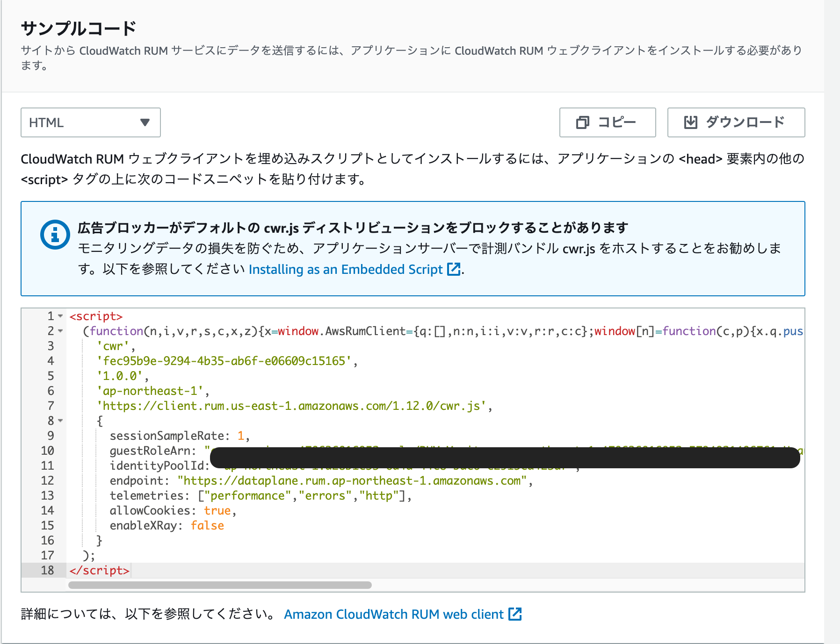Click the 'ap-northeast-1' region string on line 6
The height and width of the screenshot is (644, 840).
(x=150, y=391)
